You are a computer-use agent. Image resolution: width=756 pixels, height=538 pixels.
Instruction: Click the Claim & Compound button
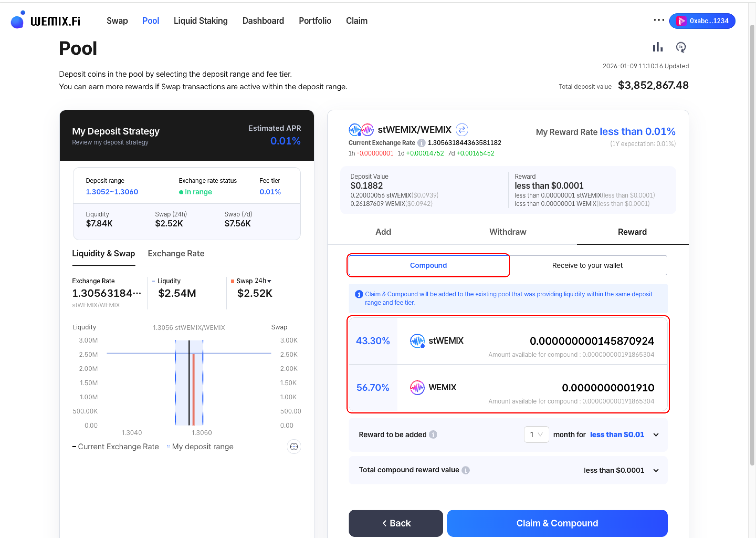point(557,523)
